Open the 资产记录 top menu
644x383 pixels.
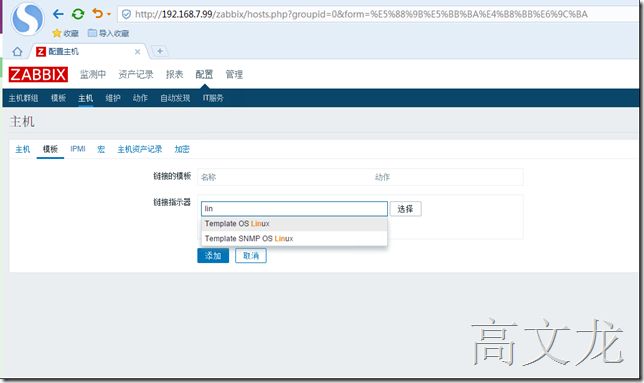coord(136,75)
